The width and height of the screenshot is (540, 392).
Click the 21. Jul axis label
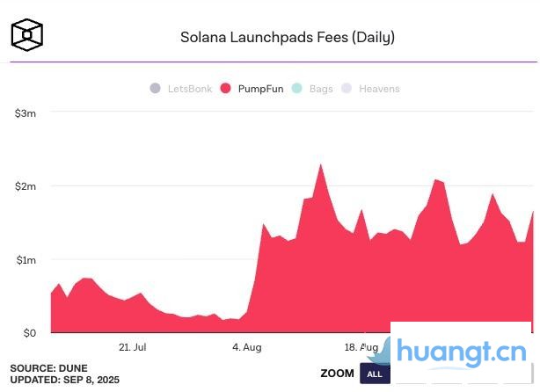[x=132, y=347]
